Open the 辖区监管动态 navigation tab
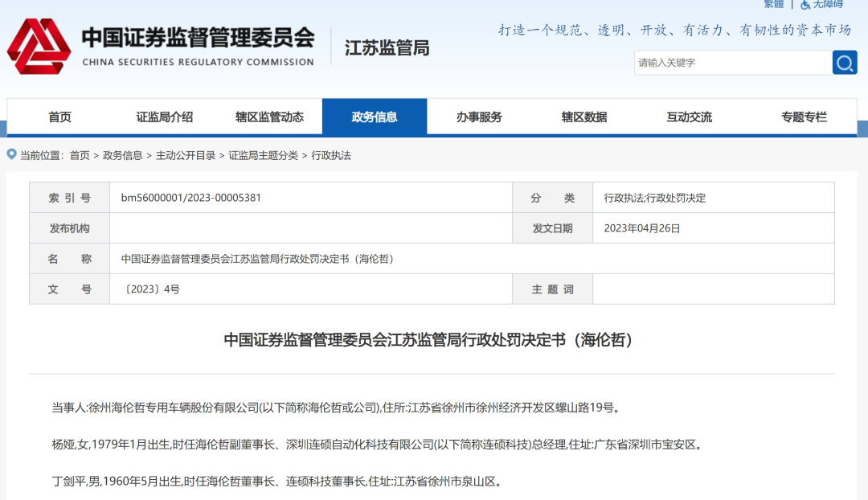 coord(269,117)
